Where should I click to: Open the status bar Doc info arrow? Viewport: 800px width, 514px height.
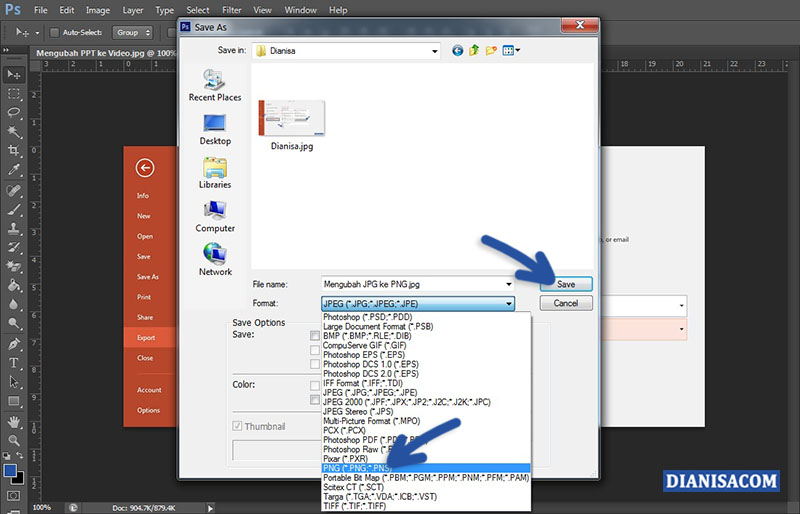tap(210, 508)
